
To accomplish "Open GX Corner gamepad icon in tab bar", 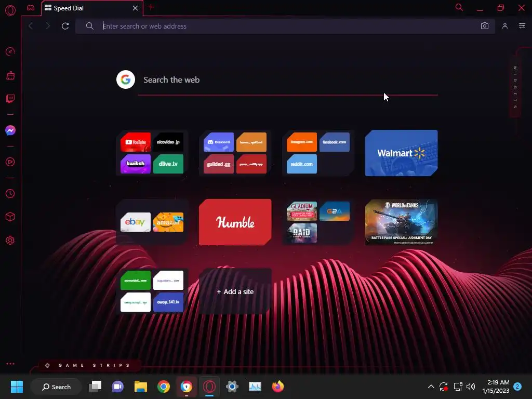I will [x=31, y=8].
